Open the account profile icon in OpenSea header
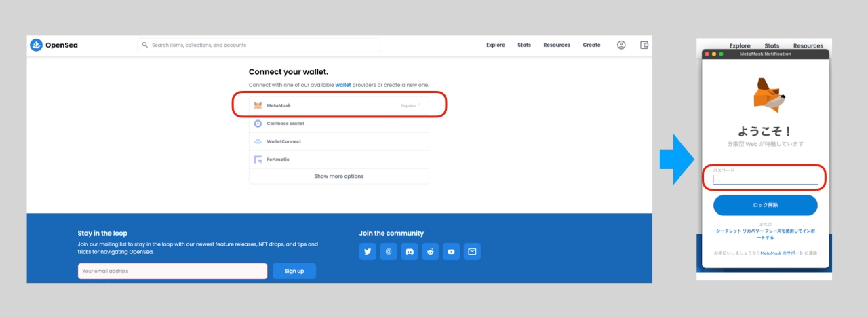 621,45
